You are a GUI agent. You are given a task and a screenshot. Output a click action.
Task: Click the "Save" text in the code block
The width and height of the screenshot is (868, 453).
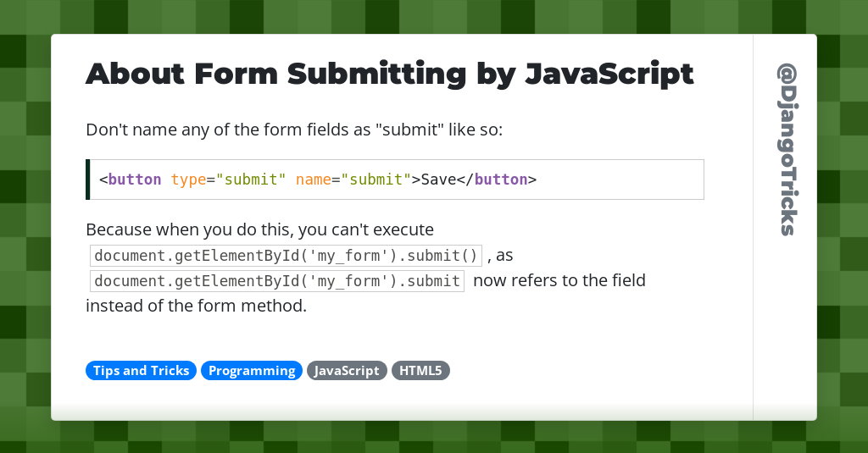pos(438,180)
